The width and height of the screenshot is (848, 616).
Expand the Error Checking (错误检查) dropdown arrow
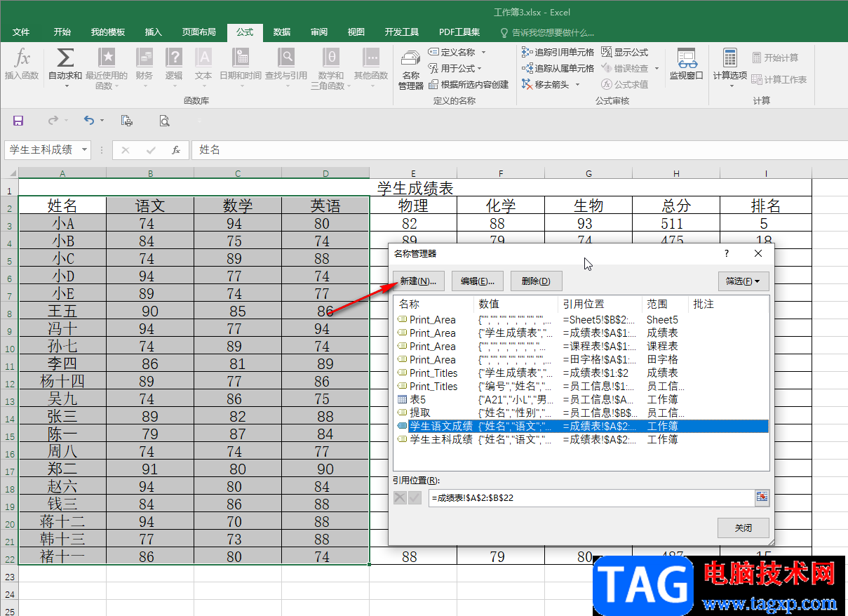click(x=657, y=68)
